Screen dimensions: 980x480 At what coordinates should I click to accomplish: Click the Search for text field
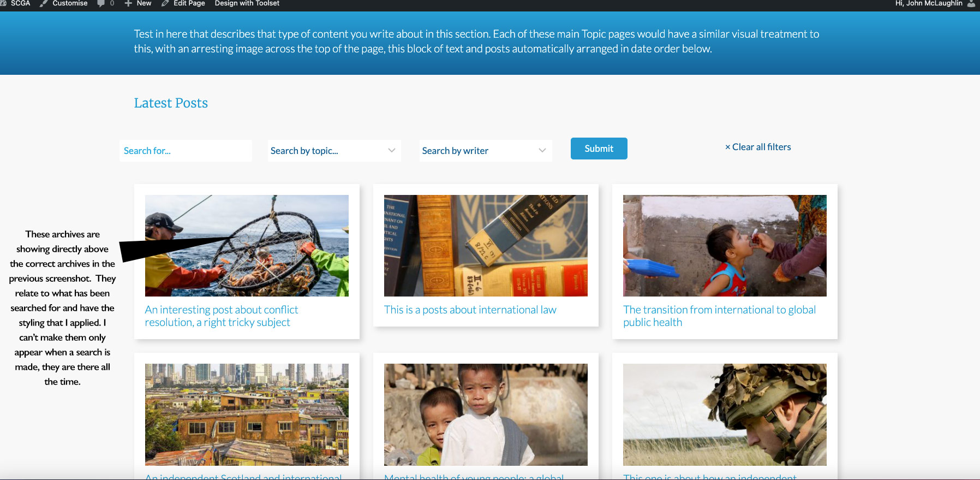(x=186, y=151)
